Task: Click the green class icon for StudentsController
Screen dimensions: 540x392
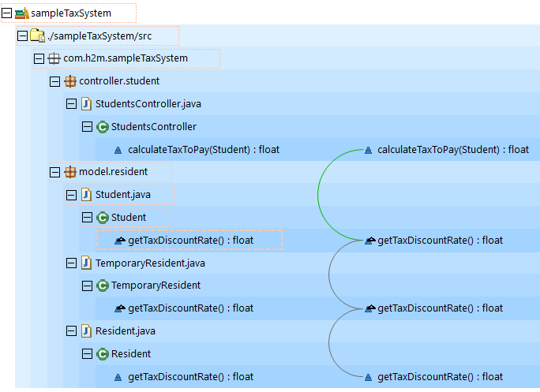Action: pos(103,127)
